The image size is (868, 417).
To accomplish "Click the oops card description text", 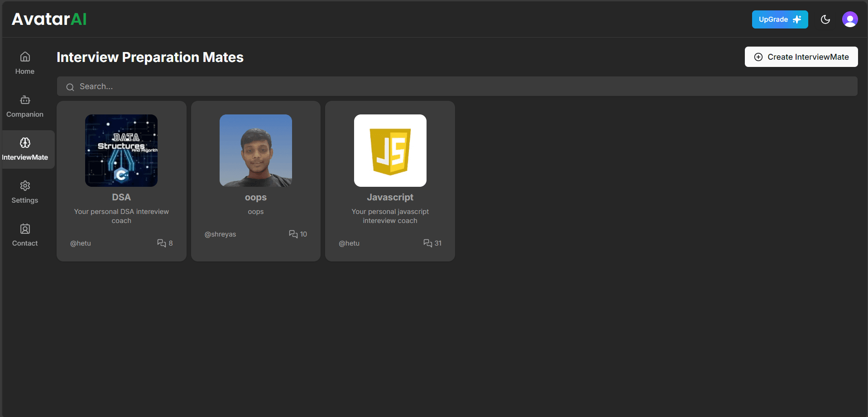I will click(x=256, y=212).
